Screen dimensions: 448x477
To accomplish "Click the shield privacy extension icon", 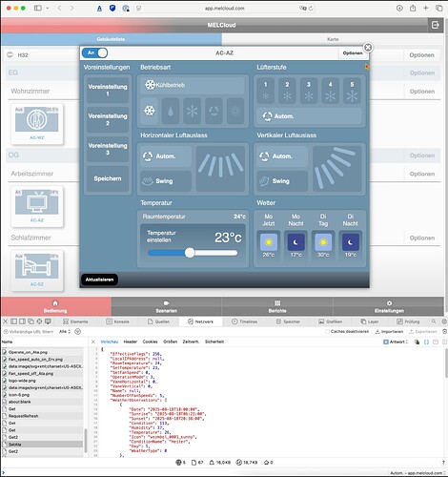I will tap(112, 8).
